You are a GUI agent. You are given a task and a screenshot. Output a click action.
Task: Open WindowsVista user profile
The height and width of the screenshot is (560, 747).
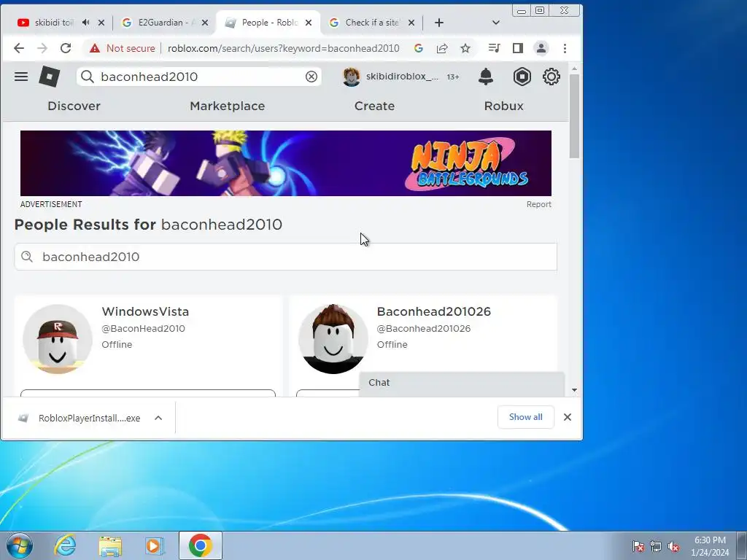[145, 311]
